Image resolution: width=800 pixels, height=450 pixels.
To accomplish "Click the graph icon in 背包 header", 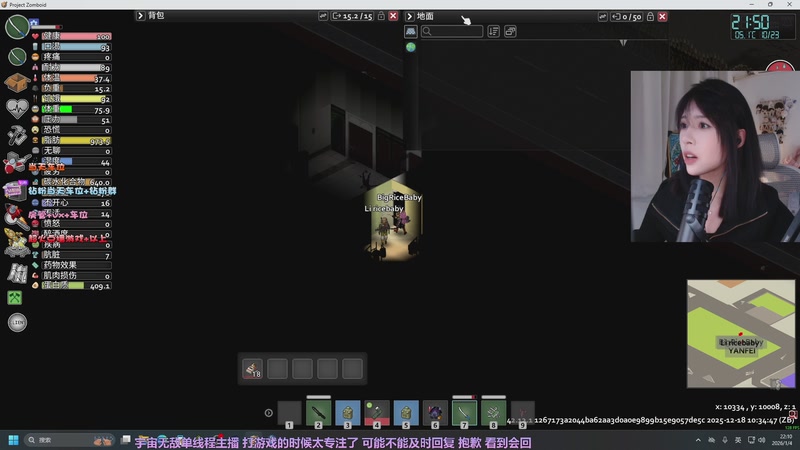I will (323, 16).
